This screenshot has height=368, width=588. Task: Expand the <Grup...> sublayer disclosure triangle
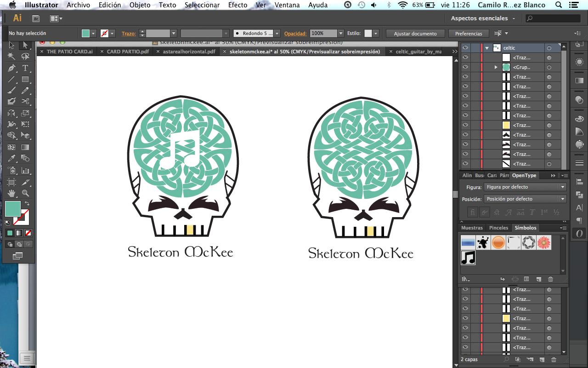point(496,67)
